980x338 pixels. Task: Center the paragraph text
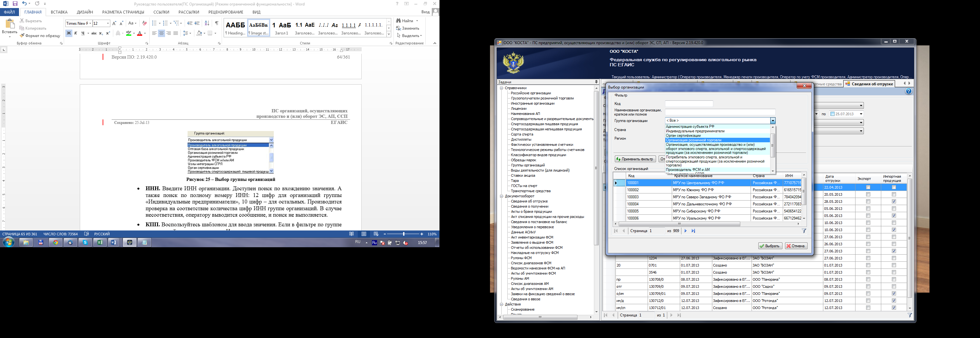(161, 33)
